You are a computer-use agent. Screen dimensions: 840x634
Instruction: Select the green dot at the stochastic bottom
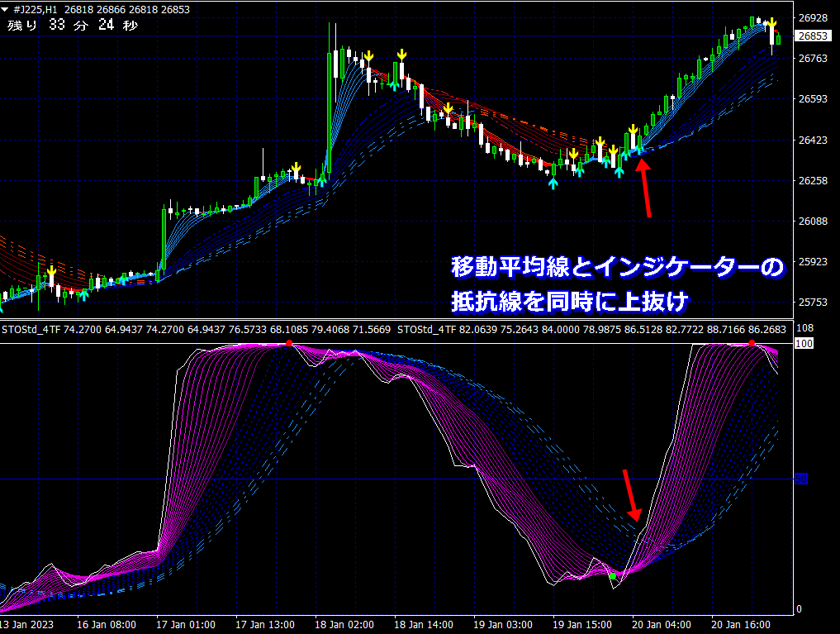point(613,576)
